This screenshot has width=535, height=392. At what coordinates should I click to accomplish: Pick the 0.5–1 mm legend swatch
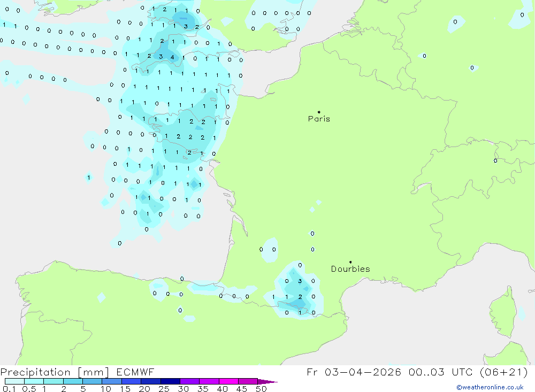(34, 381)
